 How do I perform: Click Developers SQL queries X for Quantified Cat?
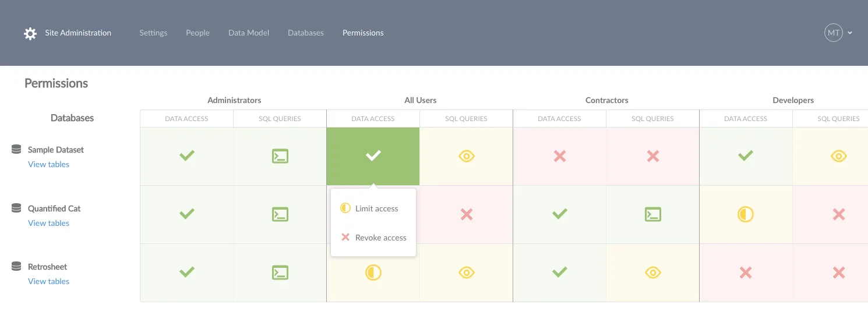pyautogui.click(x=838, y=214)
